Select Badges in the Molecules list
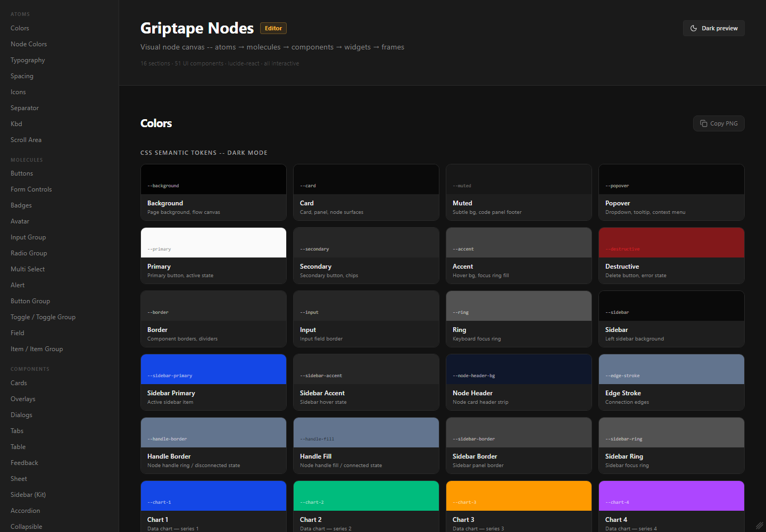Screen dimensions: 766x532 [x=21, y=205]
